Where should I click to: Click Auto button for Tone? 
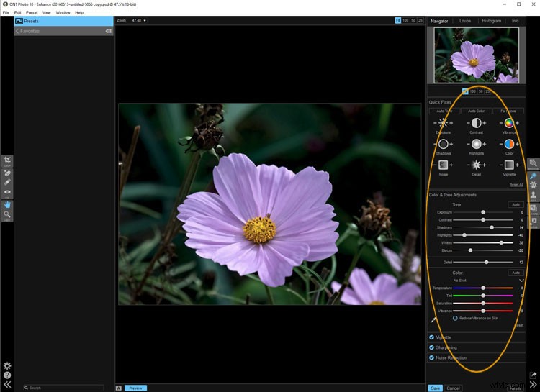[516, 204]
